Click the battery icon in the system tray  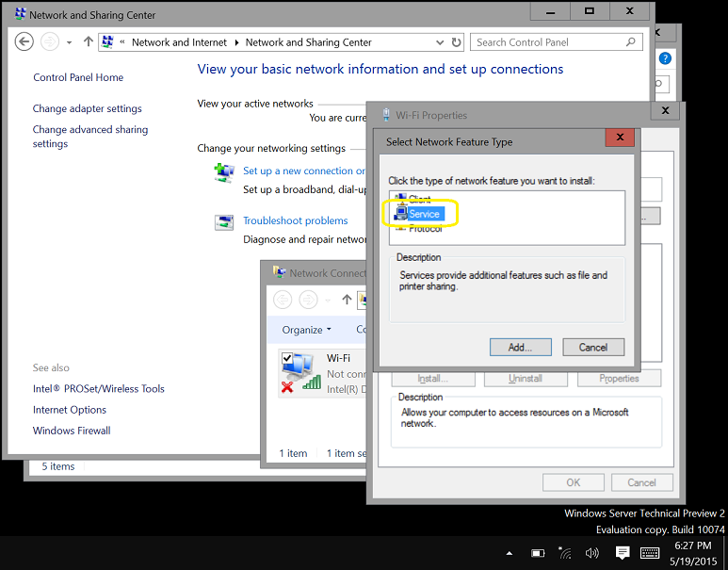click(538, 552)
